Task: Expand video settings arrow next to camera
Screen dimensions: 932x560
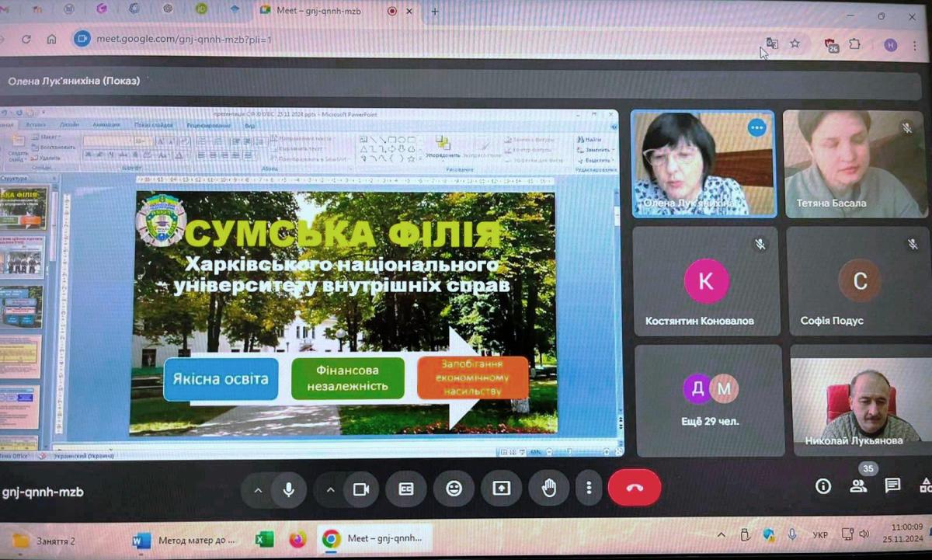Action: [330, 489]
